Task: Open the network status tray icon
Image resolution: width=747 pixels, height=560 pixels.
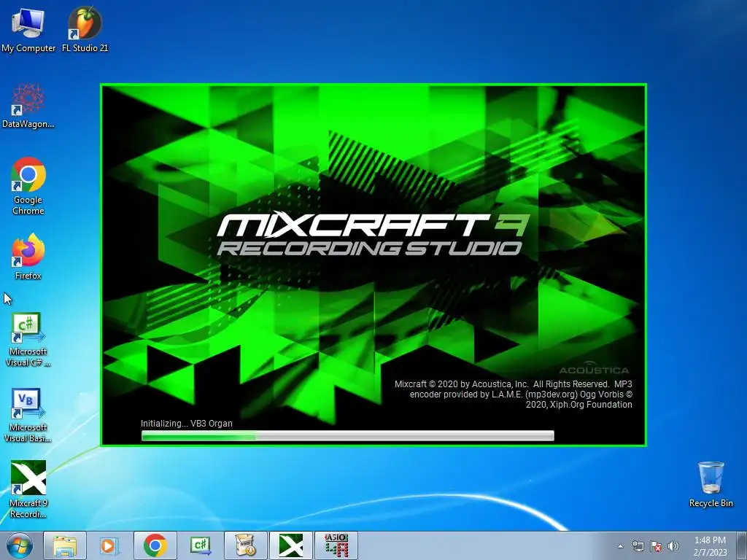Action: coord(638,546)
